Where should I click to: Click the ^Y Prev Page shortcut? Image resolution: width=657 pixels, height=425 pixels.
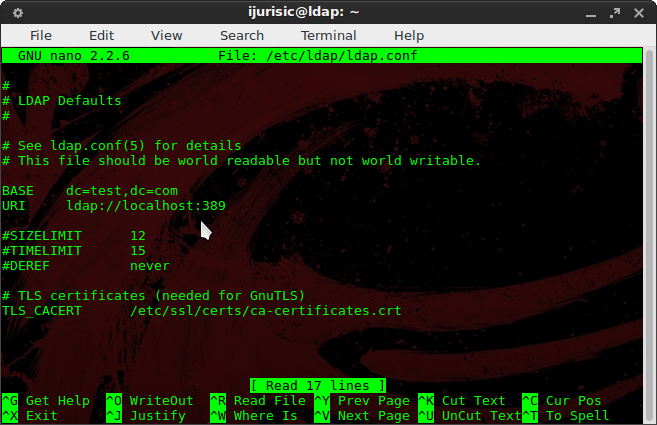tap(362, 401)
